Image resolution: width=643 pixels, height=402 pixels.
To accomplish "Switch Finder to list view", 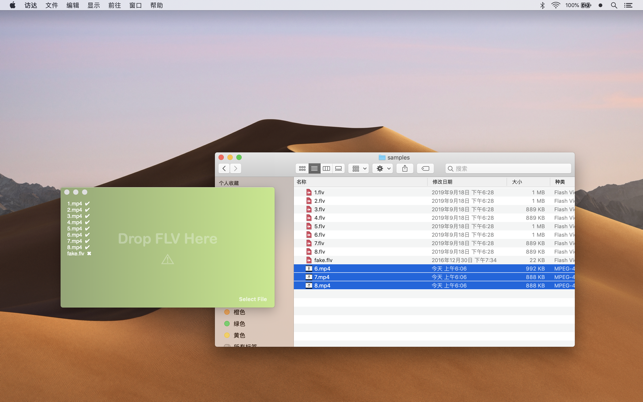I will pos(314,169).
